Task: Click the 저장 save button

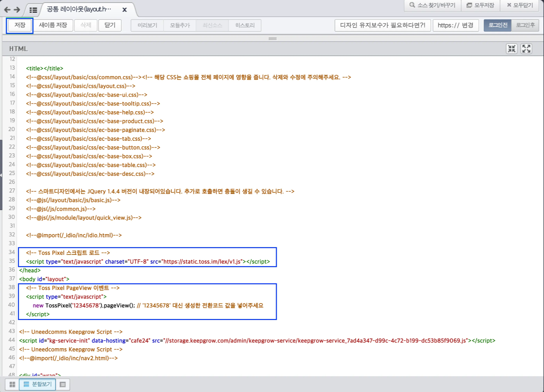Action: 20,25
